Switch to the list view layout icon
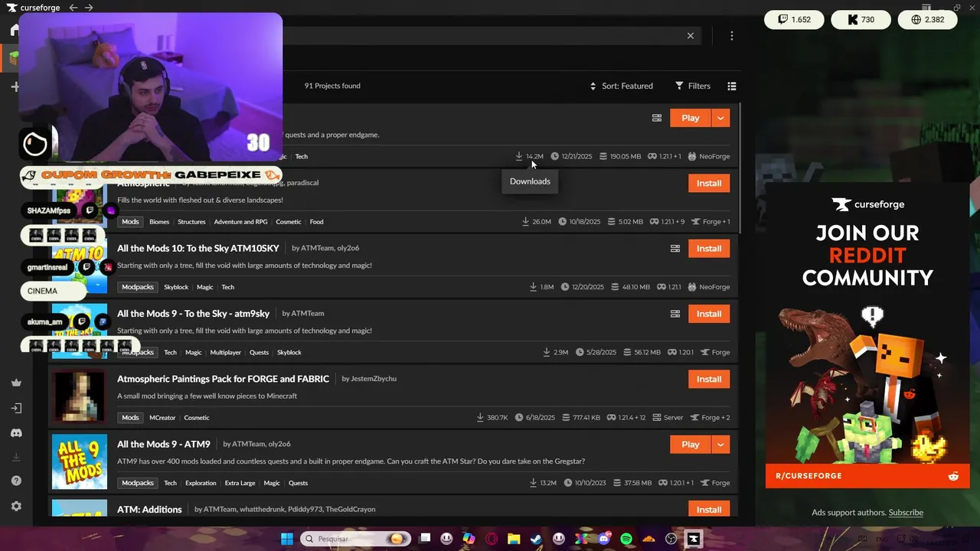Viewport: 980px width, 551px height. [x=731, y=86]
